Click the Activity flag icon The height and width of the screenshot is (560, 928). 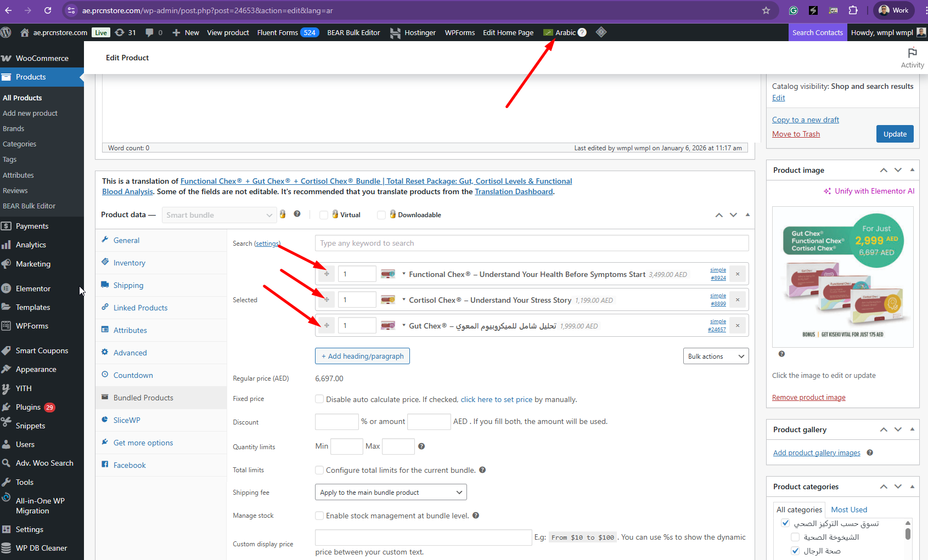pos(912,53)
